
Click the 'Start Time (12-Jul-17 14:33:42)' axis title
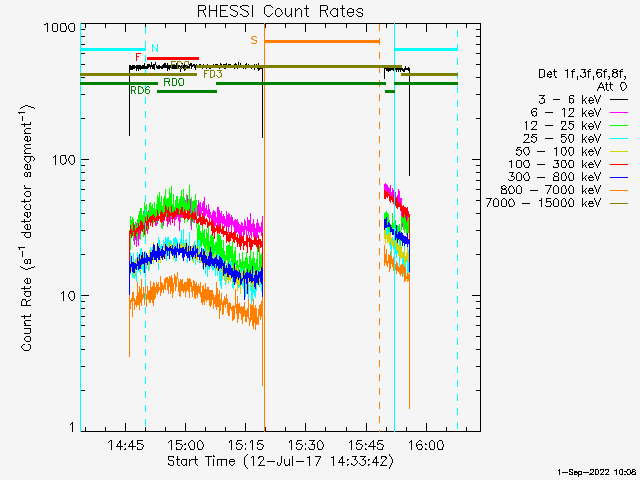[281, 461]
